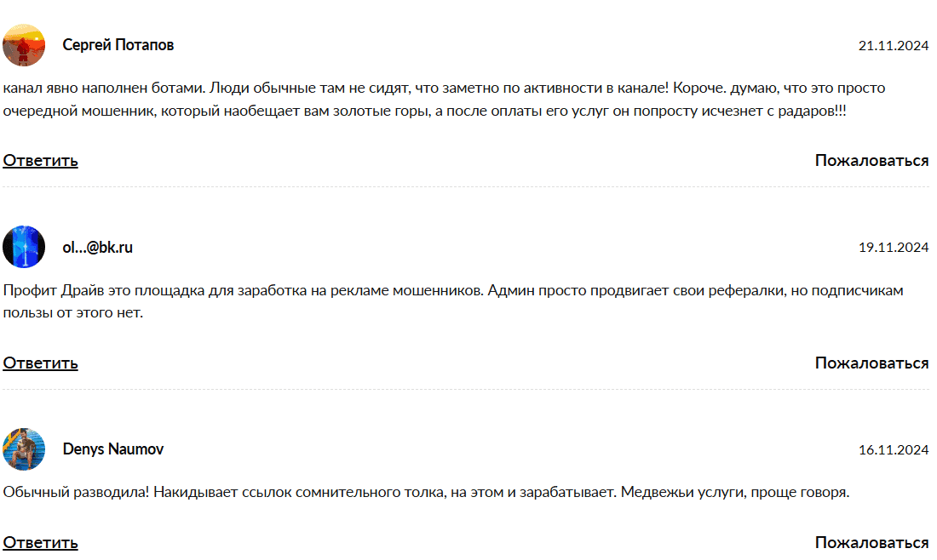Select the Denys Naumov author name
Viewport: 937px width, 560px height.
click(113, 449)
